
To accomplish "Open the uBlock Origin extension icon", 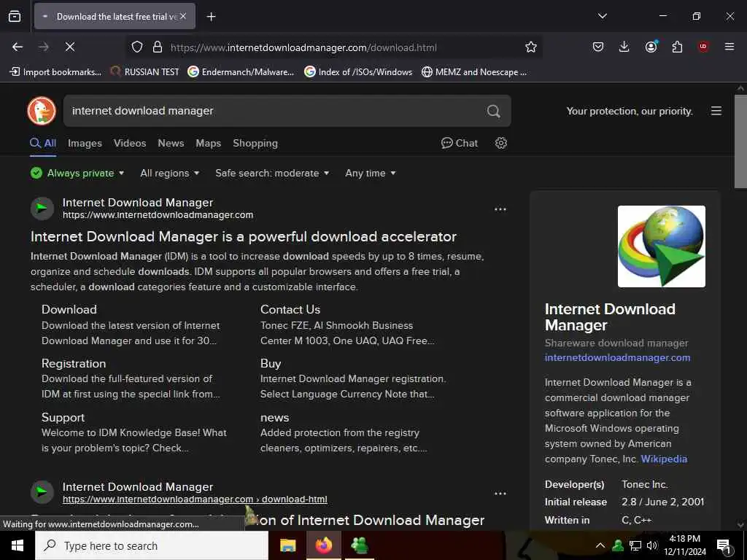I will click(x=703, y=47).
